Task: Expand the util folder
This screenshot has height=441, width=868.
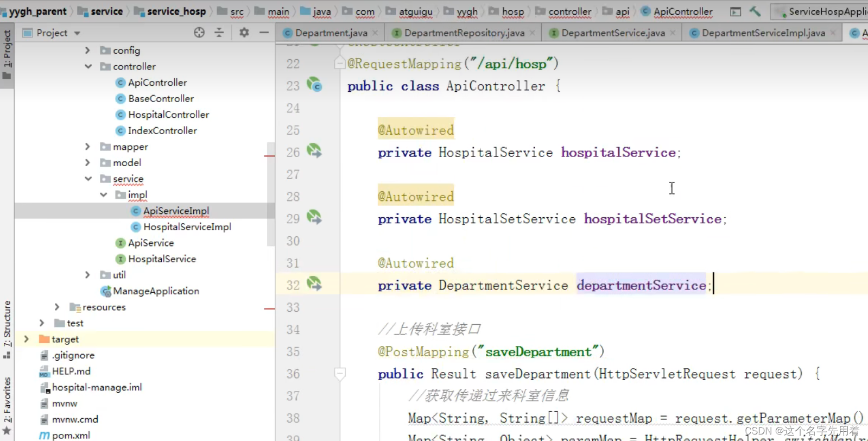Action: [88, 275]
